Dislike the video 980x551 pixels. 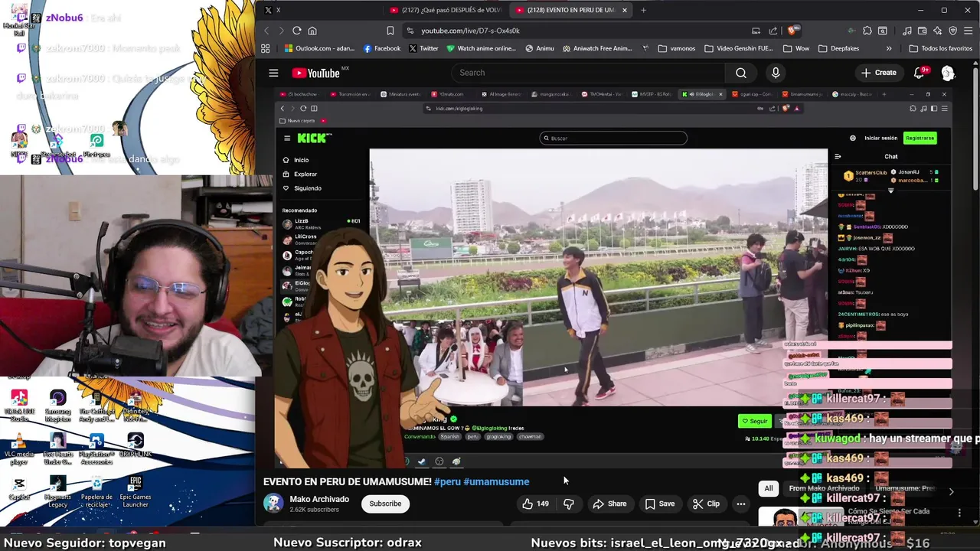(568, 504)
